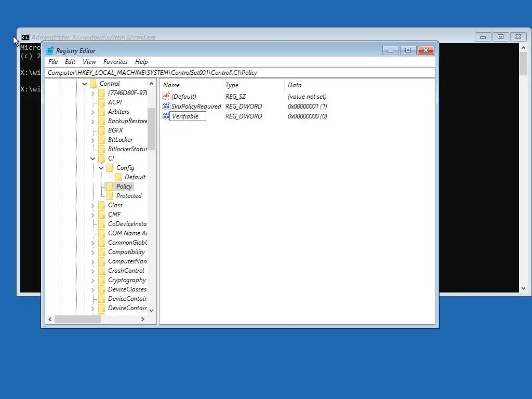Click the Default subfolder icon
Image resolution: width=532 pixels, height=399 pixels.
pyautogui.click(x=118, y=177)
